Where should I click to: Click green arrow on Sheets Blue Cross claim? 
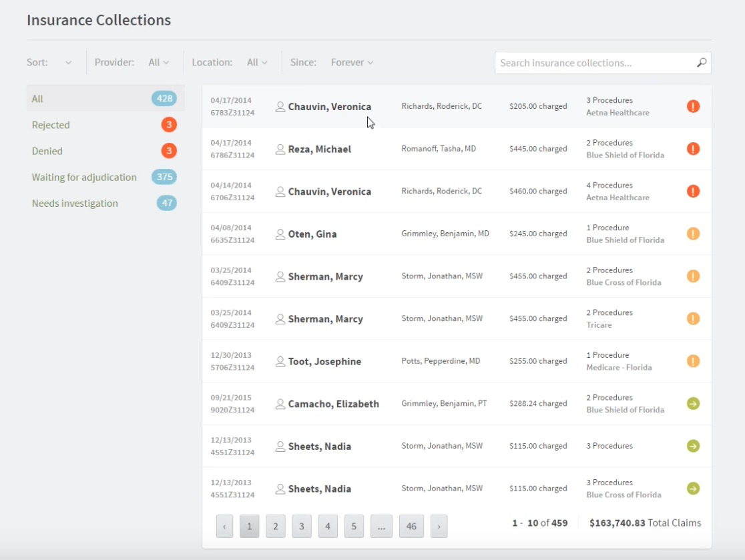(693, 489)
